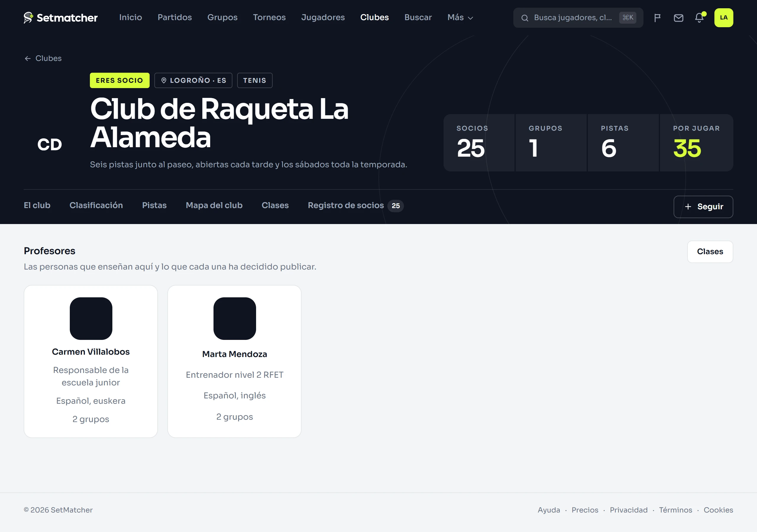Screen dimensions: 757x532
Task: Open the Privacidad footer link
Action: (628, 510)
